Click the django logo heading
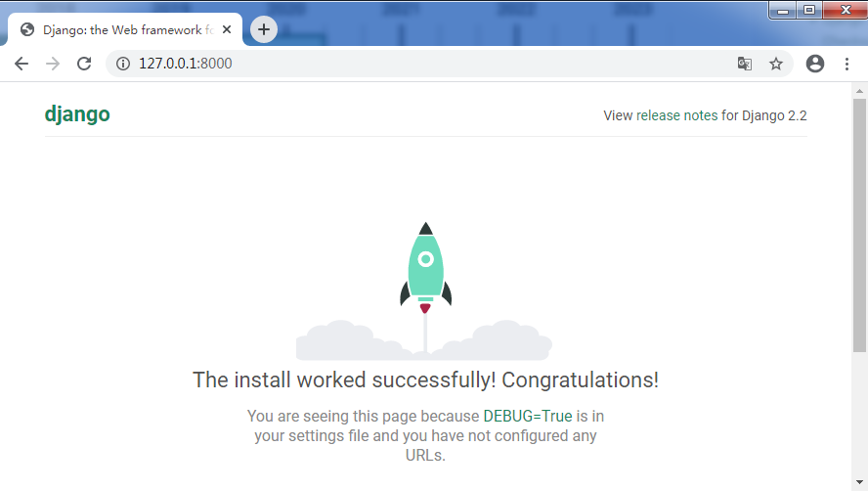 pos(77,114)
